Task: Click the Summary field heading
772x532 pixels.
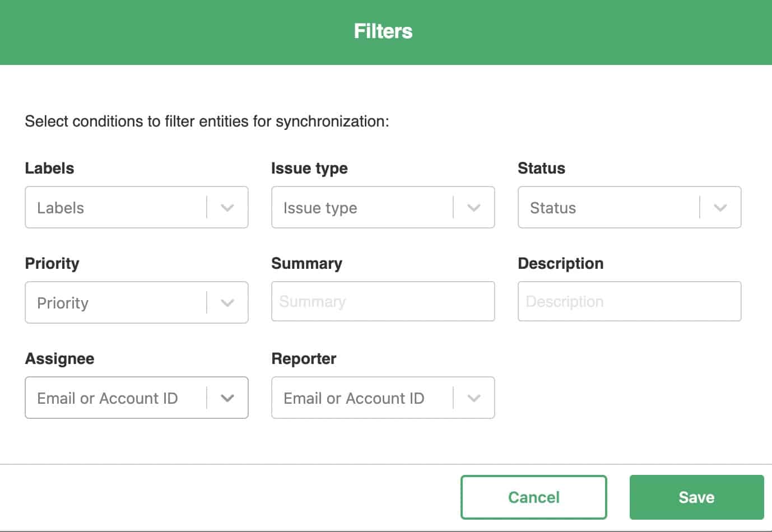Action: pyautogui.click(x=306, y=264)
